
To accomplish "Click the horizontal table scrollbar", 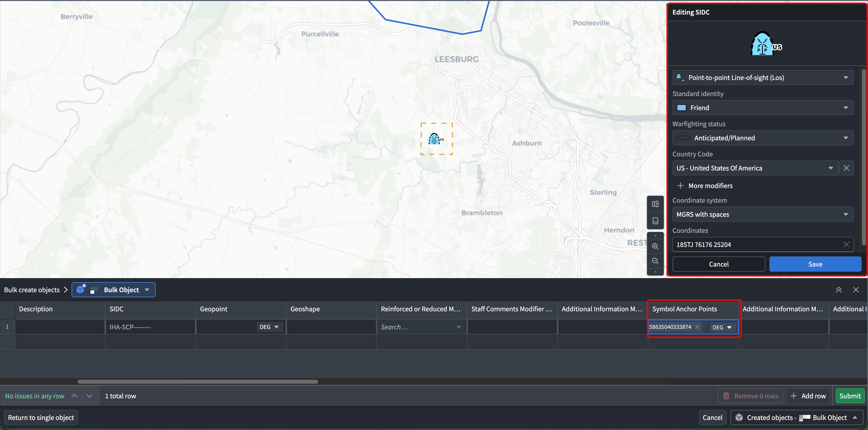I will point(198,382).
